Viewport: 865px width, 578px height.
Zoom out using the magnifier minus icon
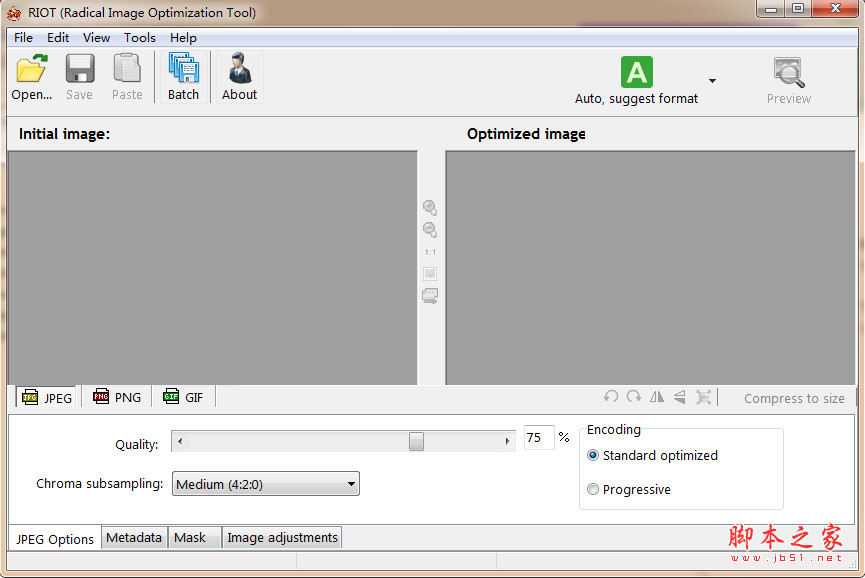430,229
